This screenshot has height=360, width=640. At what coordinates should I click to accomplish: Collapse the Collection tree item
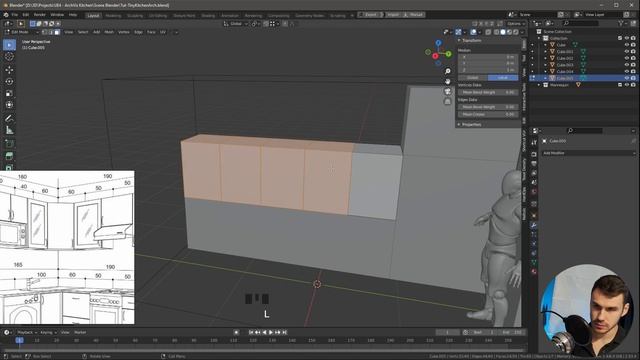pyautogui.click(x=539, y=38)
